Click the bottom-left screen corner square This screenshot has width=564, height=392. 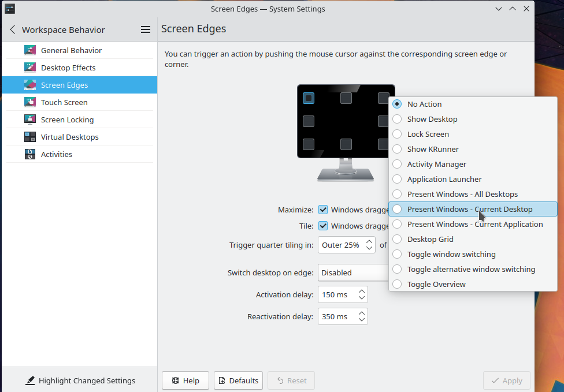[x=309, y=144]
